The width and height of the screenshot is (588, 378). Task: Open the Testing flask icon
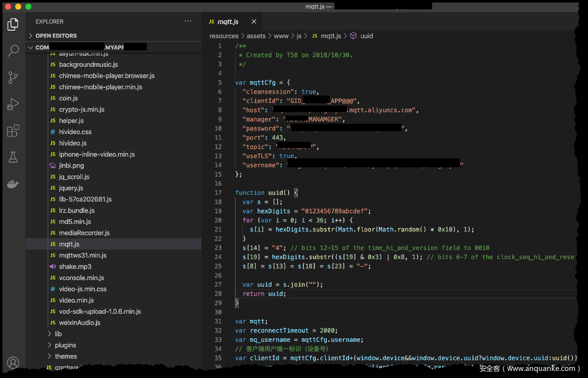tap(13, 157)
